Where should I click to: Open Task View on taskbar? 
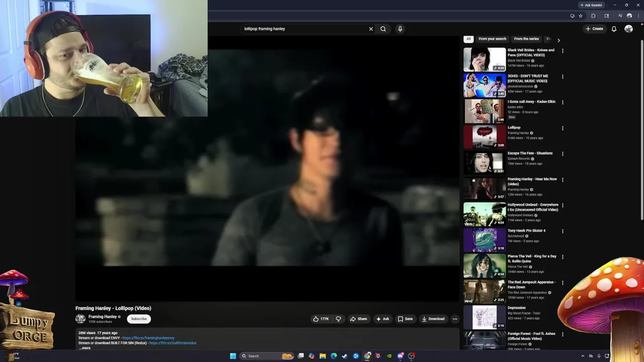click(x=301, y=356)
